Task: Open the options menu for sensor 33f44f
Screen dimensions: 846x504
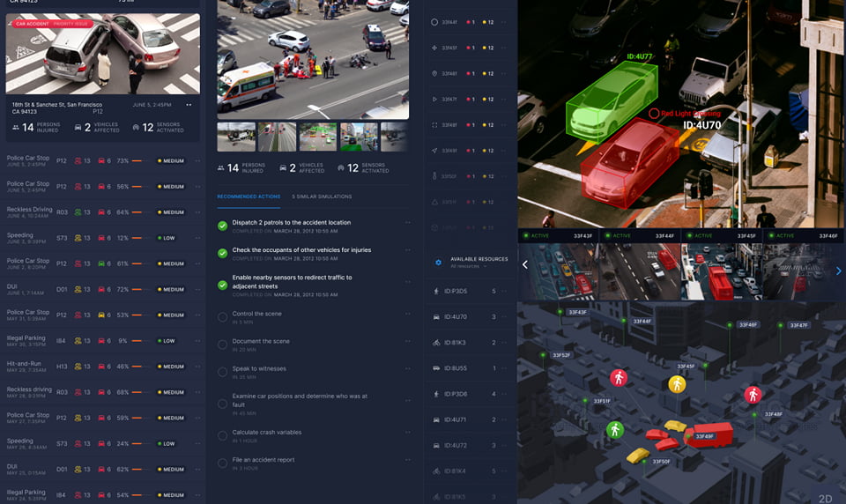Action: pyautogui.click(x=504, y=22)
